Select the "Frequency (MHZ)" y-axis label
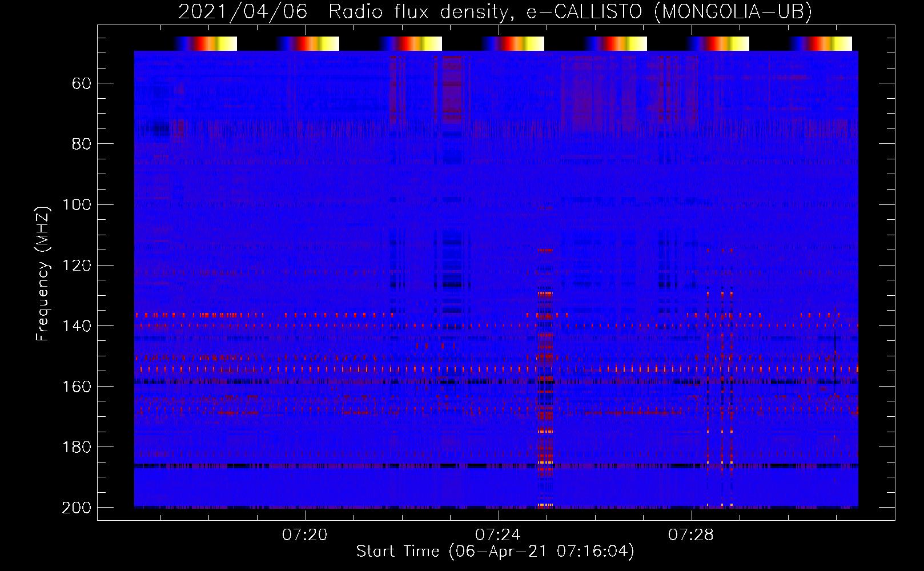924x571 pixels. (x=43, y=274)
